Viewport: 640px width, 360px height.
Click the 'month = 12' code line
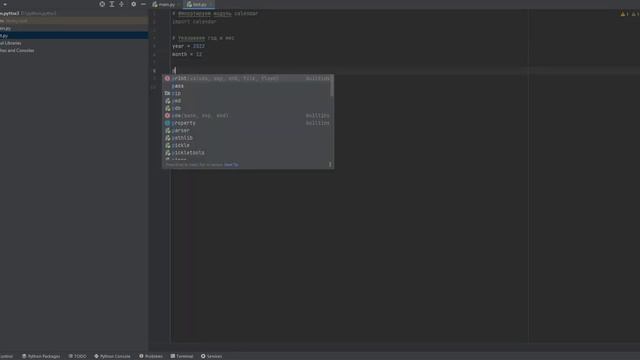pos(187,54)
